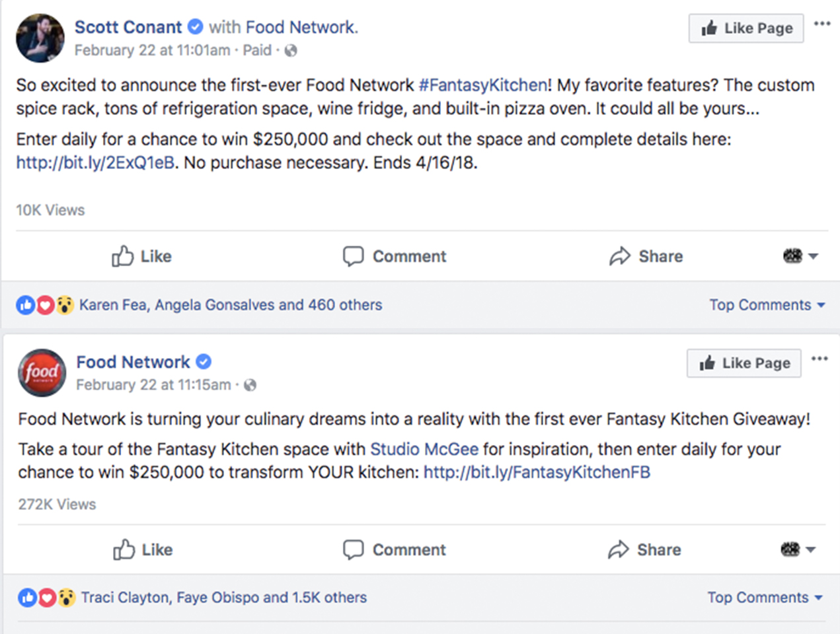Comment on the Food Network post
Image resolution: width=840 pixels, height=634 pixels.
click(395, 549)
